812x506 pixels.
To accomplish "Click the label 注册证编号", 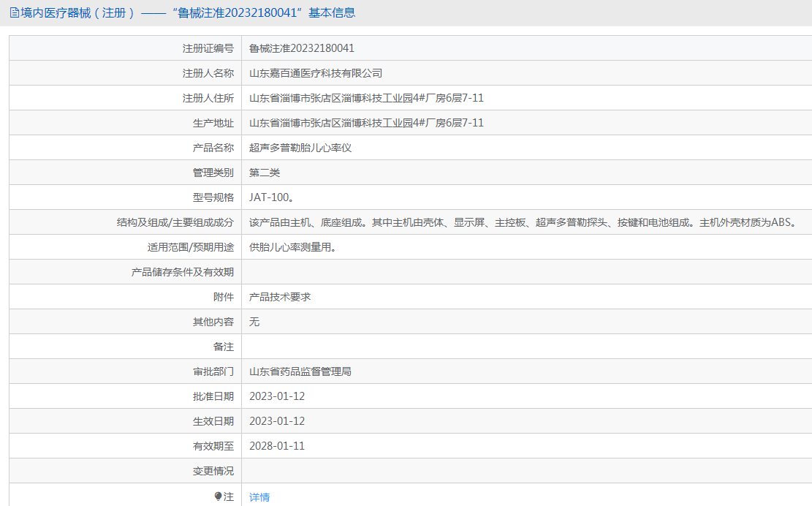I will [x=208, y=48].
